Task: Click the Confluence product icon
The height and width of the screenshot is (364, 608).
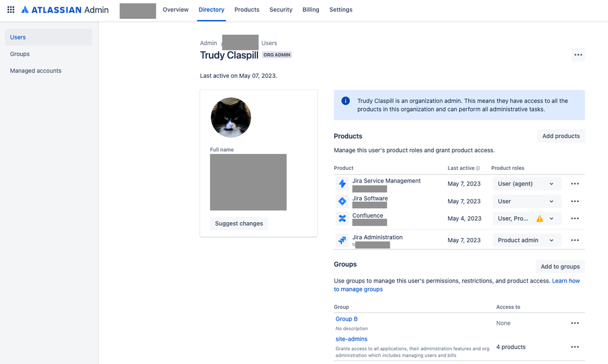Action: point(342,219)
